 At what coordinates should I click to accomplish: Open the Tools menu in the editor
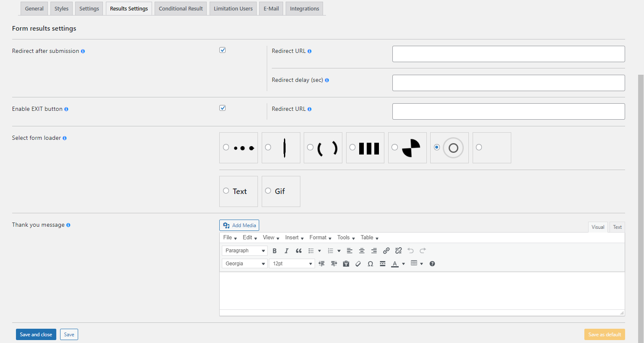click(x=346, y=238)
